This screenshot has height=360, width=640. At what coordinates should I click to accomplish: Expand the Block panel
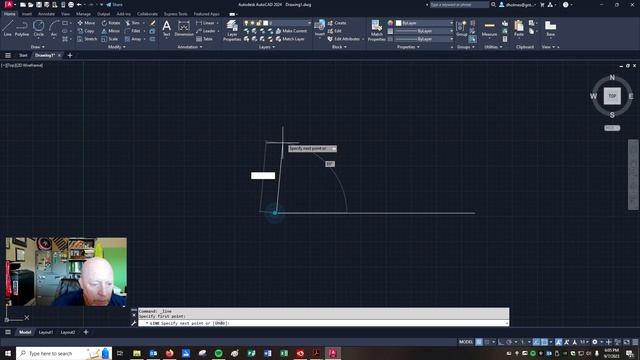[339, 47]
